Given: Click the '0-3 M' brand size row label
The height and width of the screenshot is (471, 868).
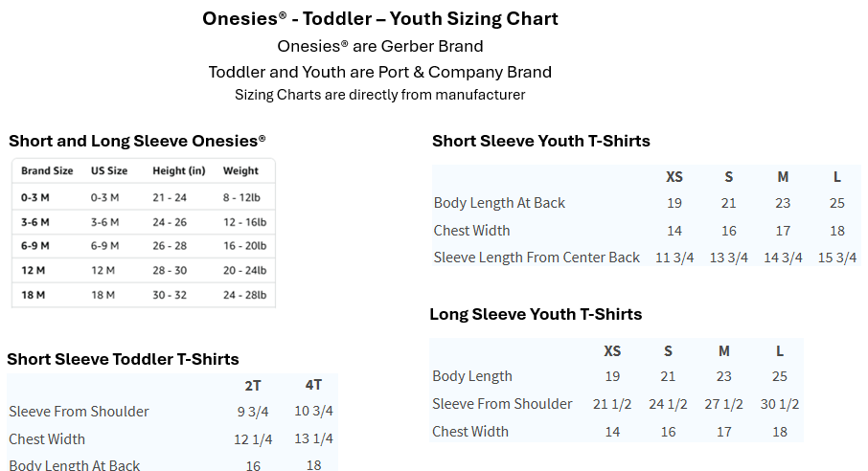Looking at the screenshot, I should click(x=35, y=197).
